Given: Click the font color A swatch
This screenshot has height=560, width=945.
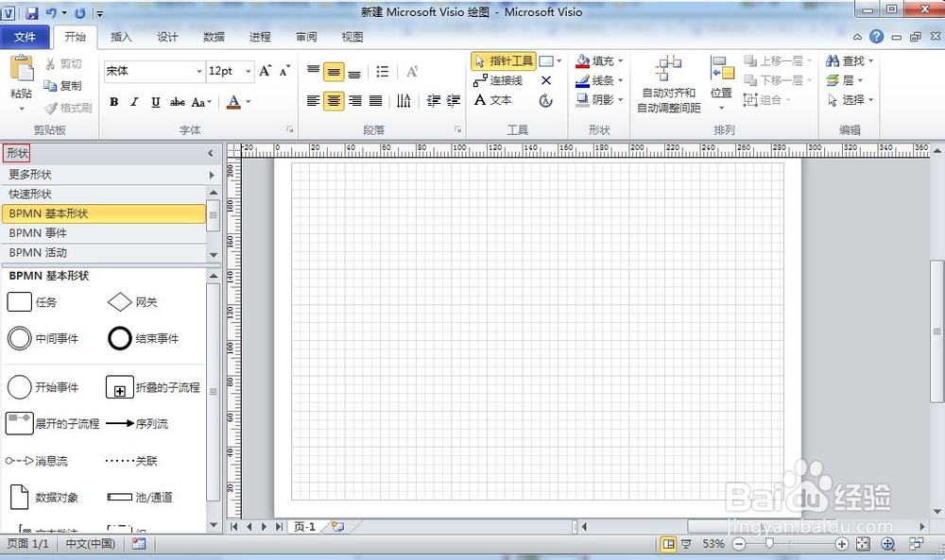Looking at the screenshot, I should (233, 102).
